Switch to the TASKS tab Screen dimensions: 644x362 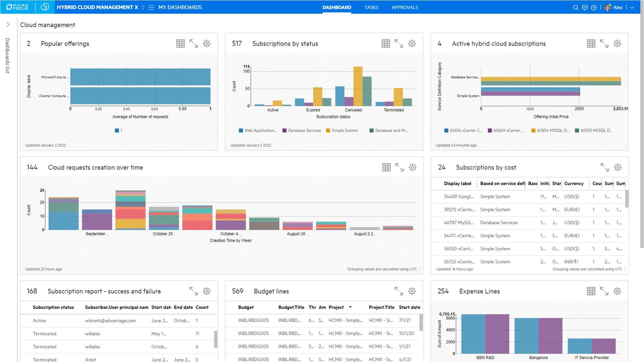tap(371, 7)
